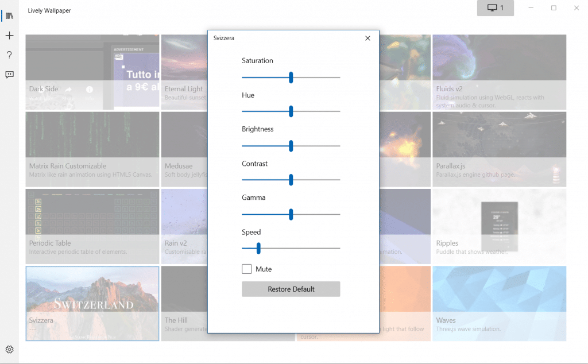Click the Svizzera dialog title text
Viewport: 588px width, 364px height.
tap(224, 38)
